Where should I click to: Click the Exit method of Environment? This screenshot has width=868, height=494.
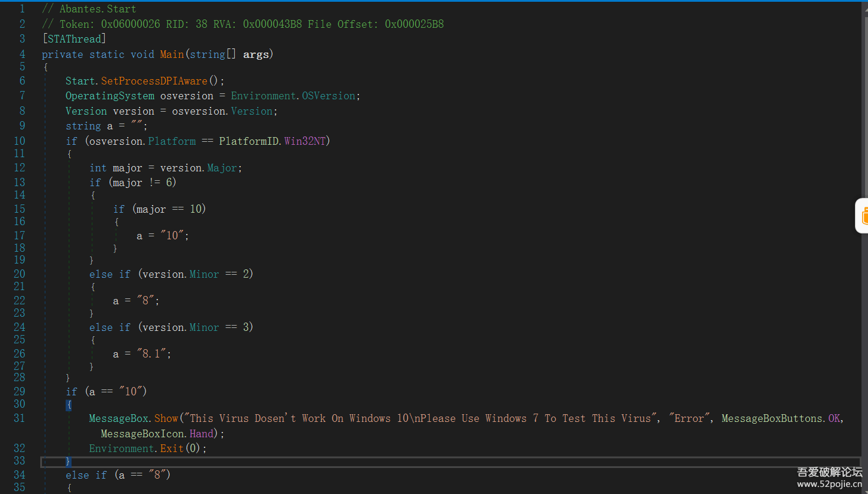pyautogui.click(x=171, y=448)
